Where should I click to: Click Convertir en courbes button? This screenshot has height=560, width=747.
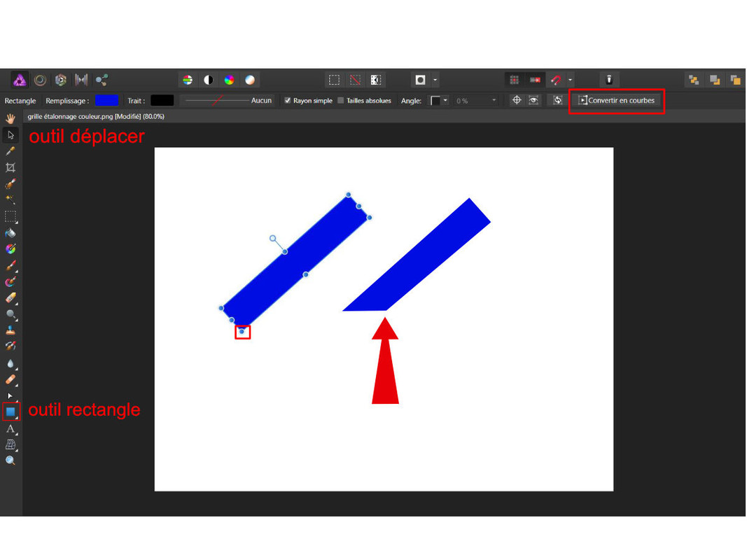pos(617,101)
